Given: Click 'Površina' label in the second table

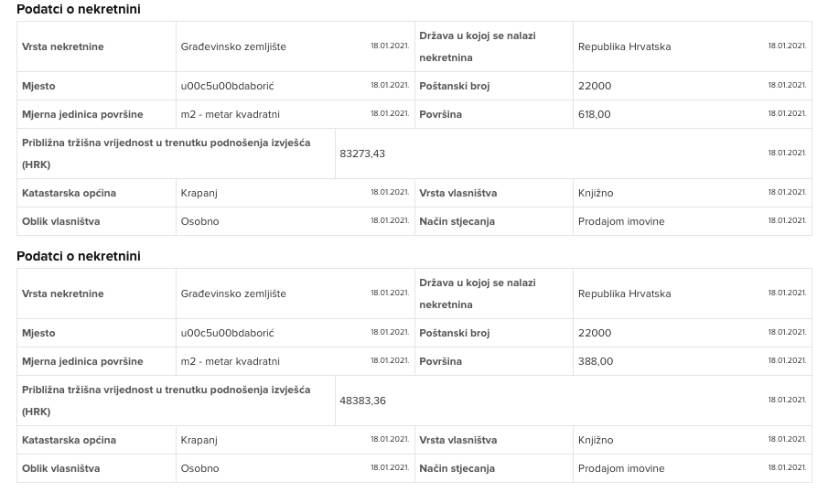Looking at the screenshot, I should [440, 361].
